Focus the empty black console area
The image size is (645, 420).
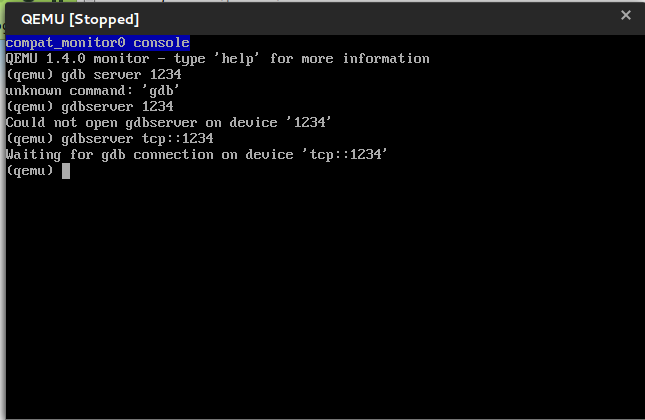click(x=325, y=298)
